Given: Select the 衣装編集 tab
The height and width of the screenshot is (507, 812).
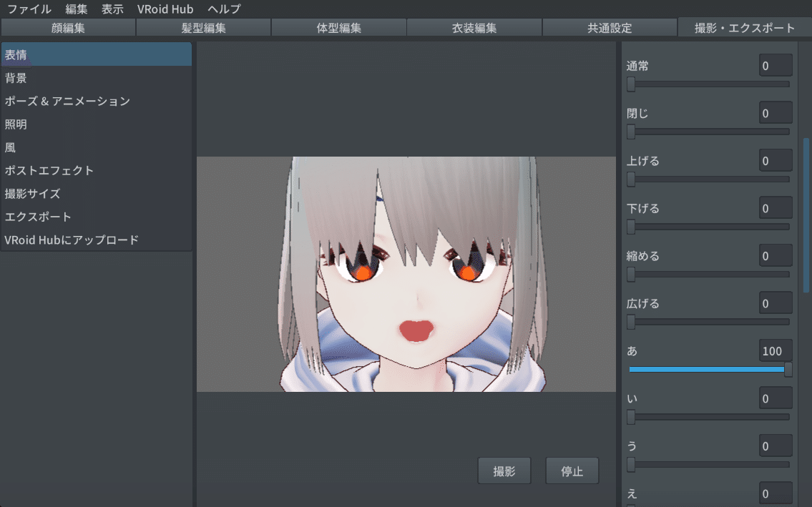Looking at the screenshot, I should (474, 27).
